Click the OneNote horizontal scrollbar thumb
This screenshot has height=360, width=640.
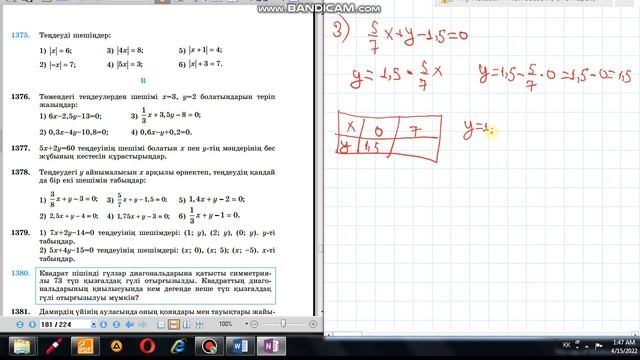[347, 334]
